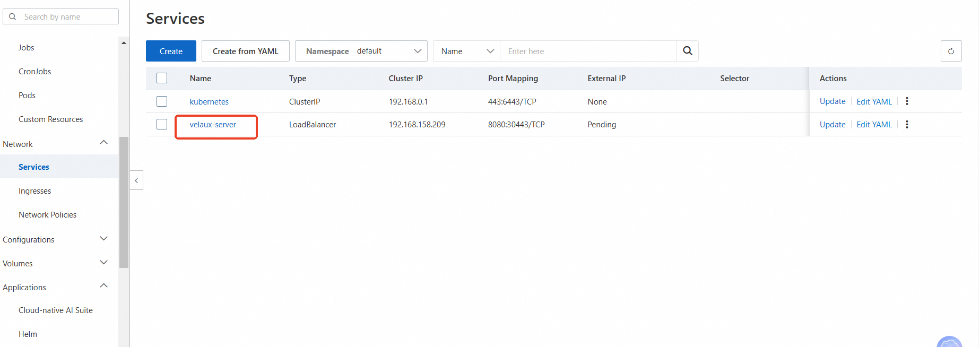Click the ClusterIP type cell

point(305,102)
